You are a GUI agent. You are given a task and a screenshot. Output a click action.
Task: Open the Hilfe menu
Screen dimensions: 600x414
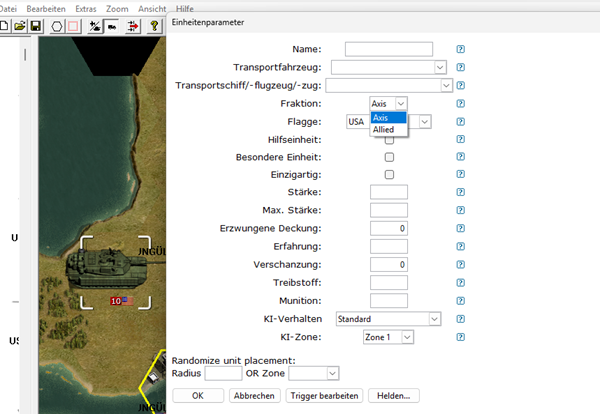click(184, 8)
